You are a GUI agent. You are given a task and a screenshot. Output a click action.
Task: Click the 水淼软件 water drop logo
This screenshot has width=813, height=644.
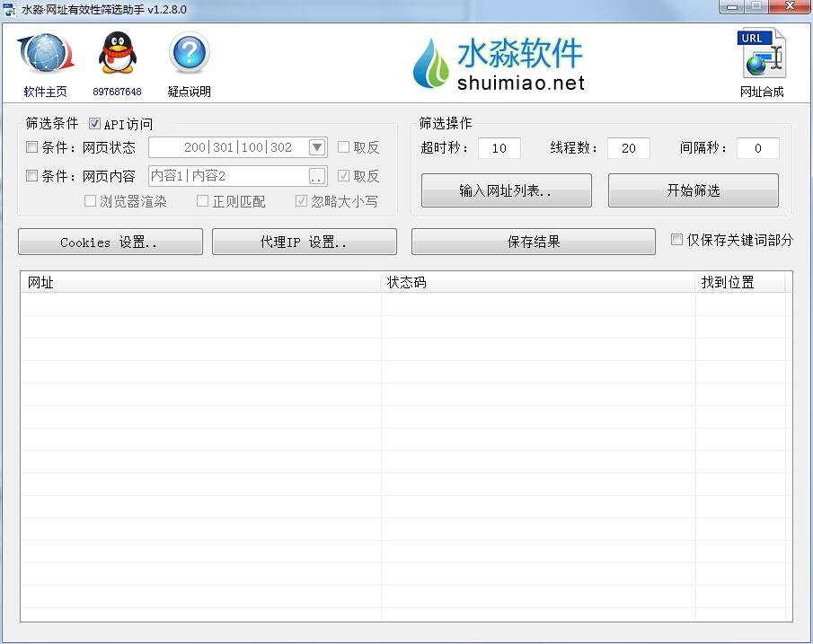coord(430,63)
